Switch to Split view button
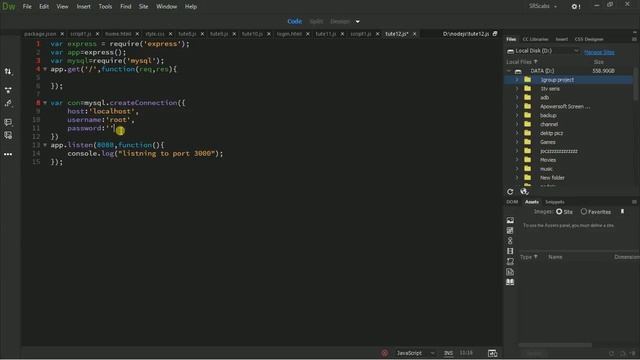 coord(316,21)
